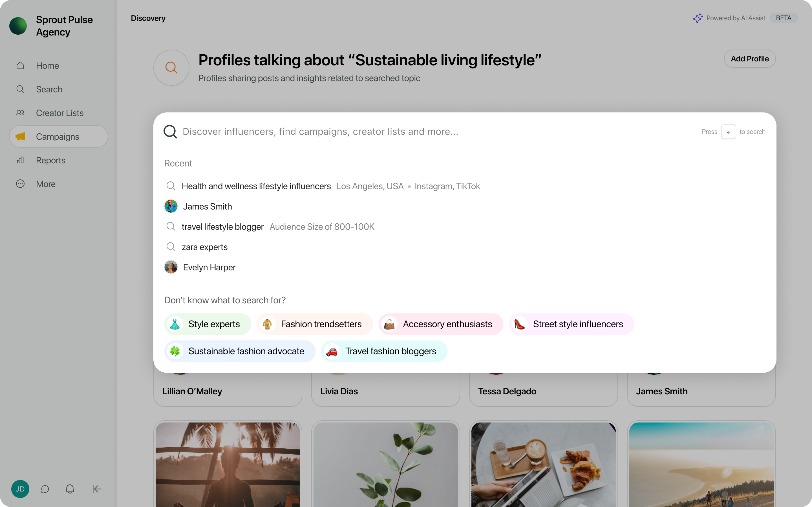The image size is (812, 507).
Task: Open the Reports section
Action: pos(50,160)
